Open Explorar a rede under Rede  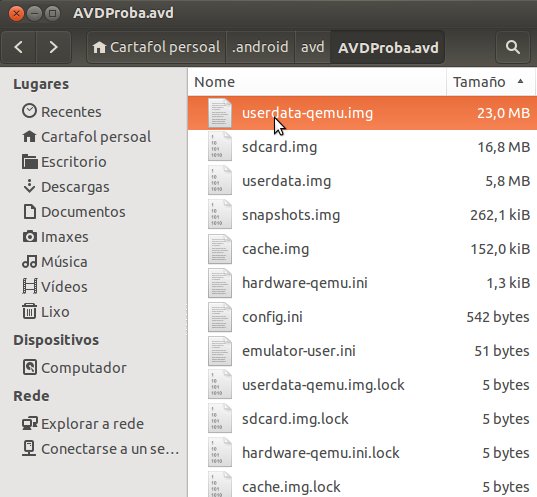[x=92, y=424]
